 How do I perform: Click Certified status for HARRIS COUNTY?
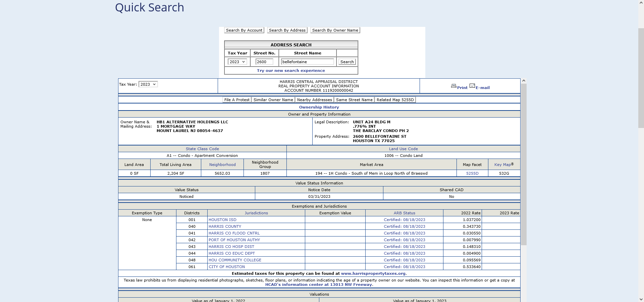pyautogui.click(x=405, y=226)
